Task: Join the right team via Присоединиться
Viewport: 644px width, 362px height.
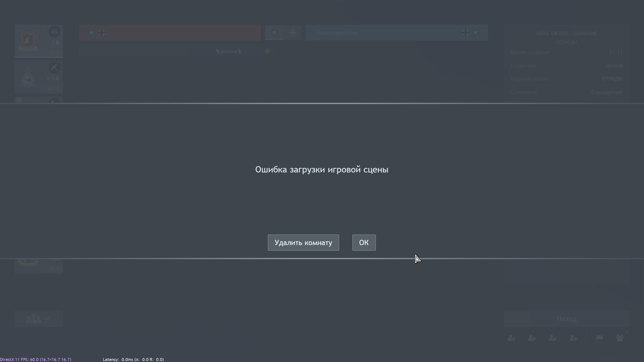Action: pyautogui.click(x=397, y=33)
